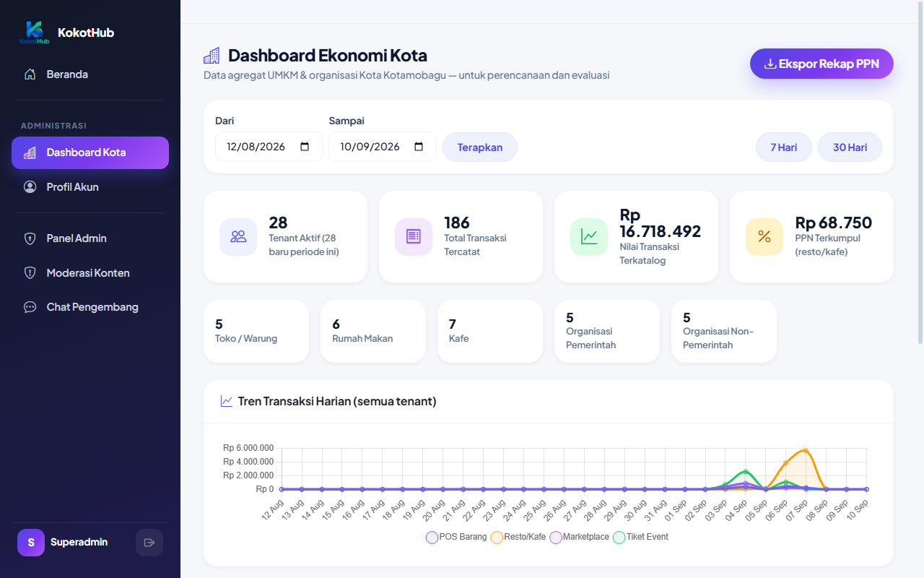
Task: Click the Profil Akun person icon
Action: [30, 187]
